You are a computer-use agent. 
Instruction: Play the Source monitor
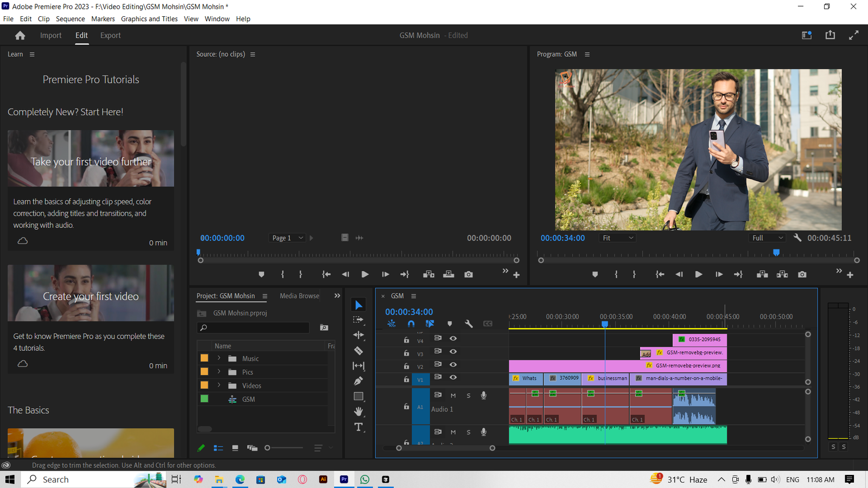(x=365, y=275)
